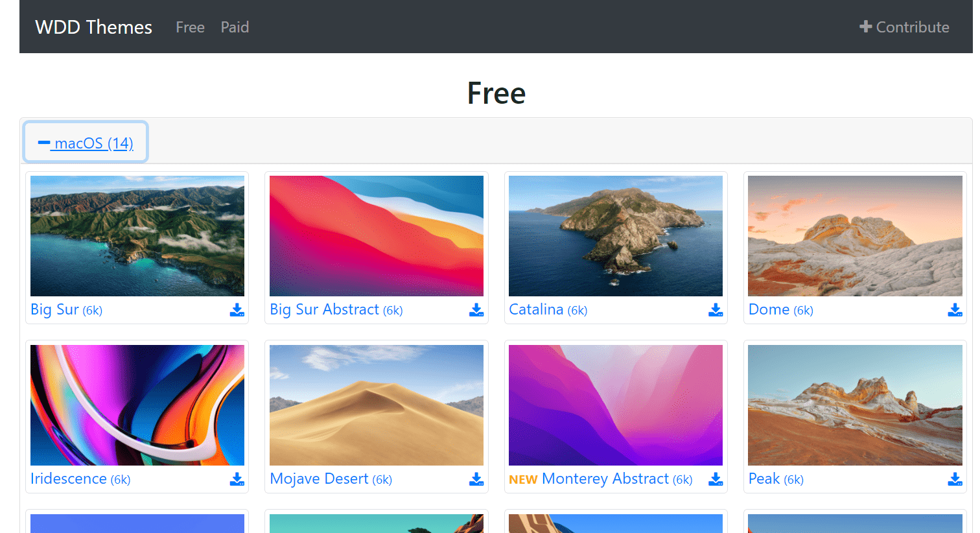Screen dimensions: 980x533
Task: Open the Dome rock thumbnail
Action: coord(855,236)
